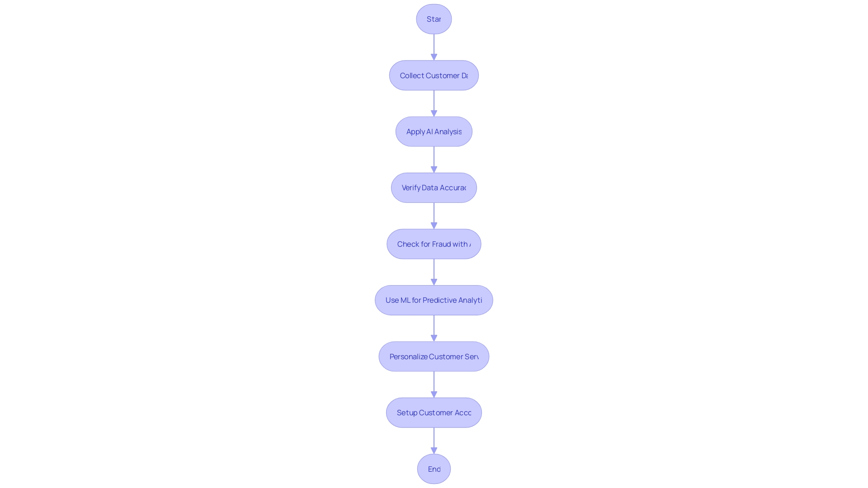This screenshot has height=488, width=868.
Task: Click the Use ML for Predictive Analytics node
Action: (x=434, y=300)
